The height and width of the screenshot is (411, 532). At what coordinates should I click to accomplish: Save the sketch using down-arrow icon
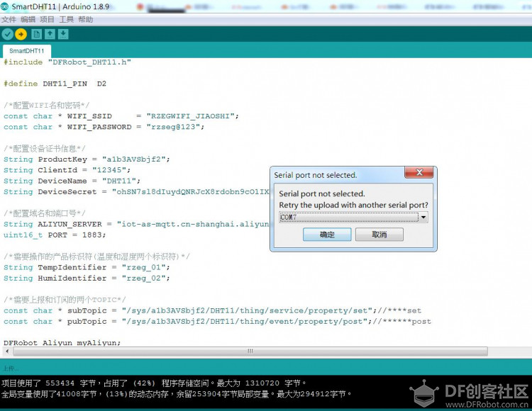click(63, 34)
